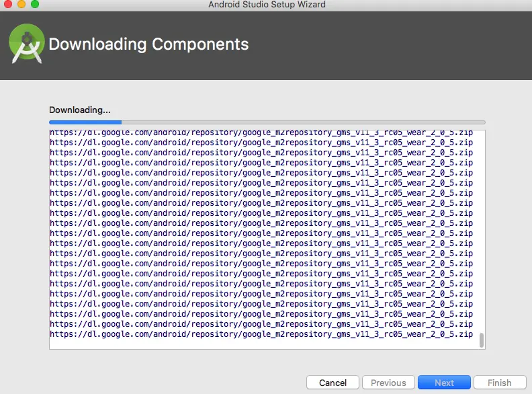Click the 'Downloading...' status label
The image size is (532, 394).
80,110
